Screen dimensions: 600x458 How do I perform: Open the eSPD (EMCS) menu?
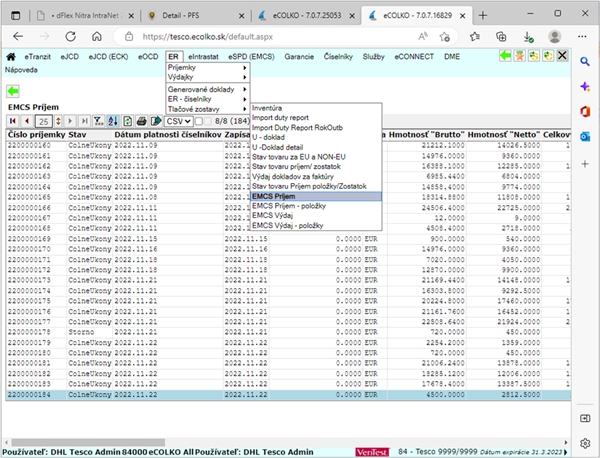(x=251, y=57)
